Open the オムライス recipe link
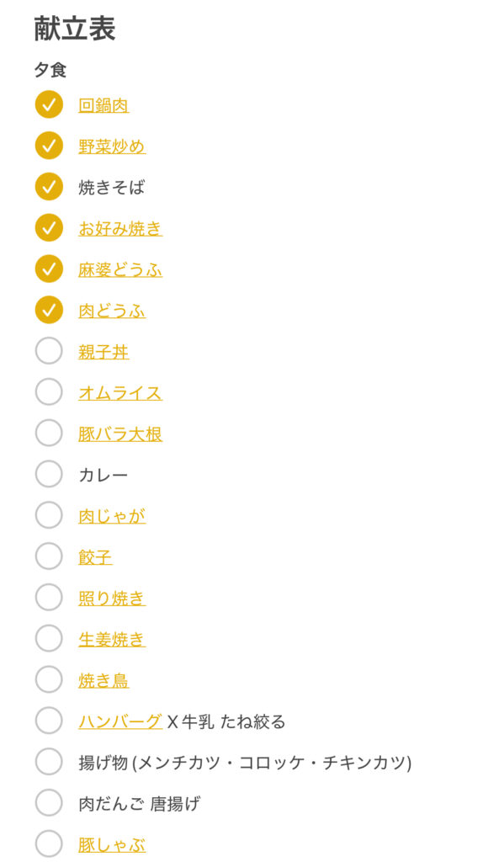The height and width of the screenshot is (862, 504). pyautogui.click(x=120, y=392)
